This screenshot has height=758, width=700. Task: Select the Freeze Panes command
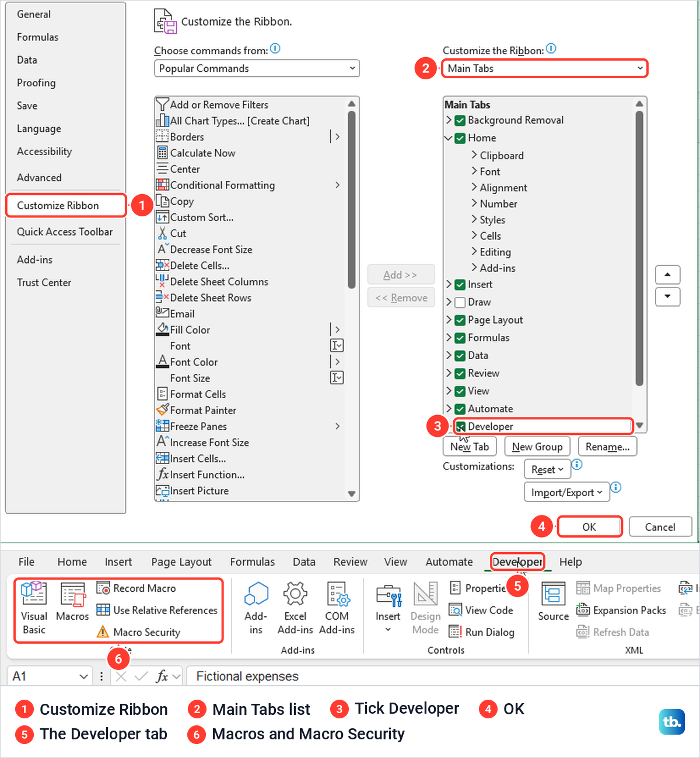(x=250, y=426)
